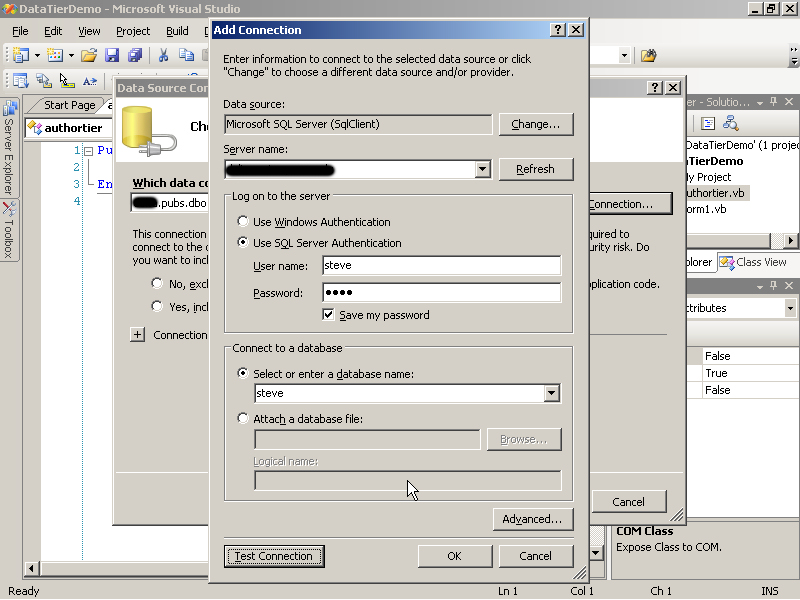Close the Properties panel
Viewport: 800px width, 600px height.
[789, 286]
